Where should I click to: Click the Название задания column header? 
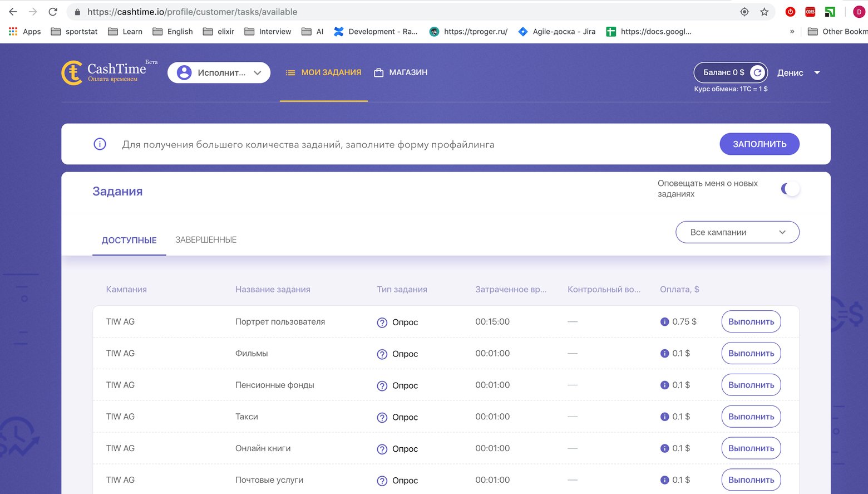click(x=273, y=290)
